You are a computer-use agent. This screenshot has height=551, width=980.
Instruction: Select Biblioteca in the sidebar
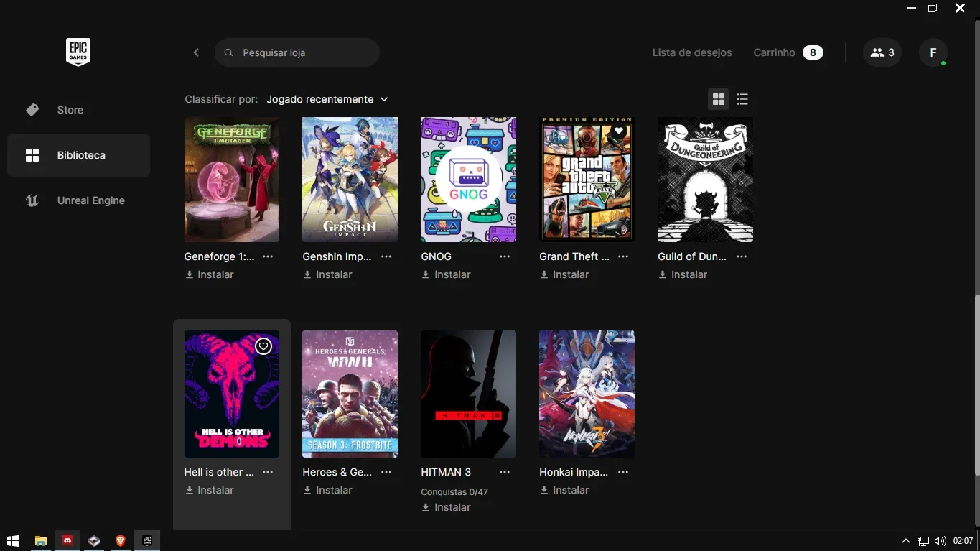click(78, 155)
